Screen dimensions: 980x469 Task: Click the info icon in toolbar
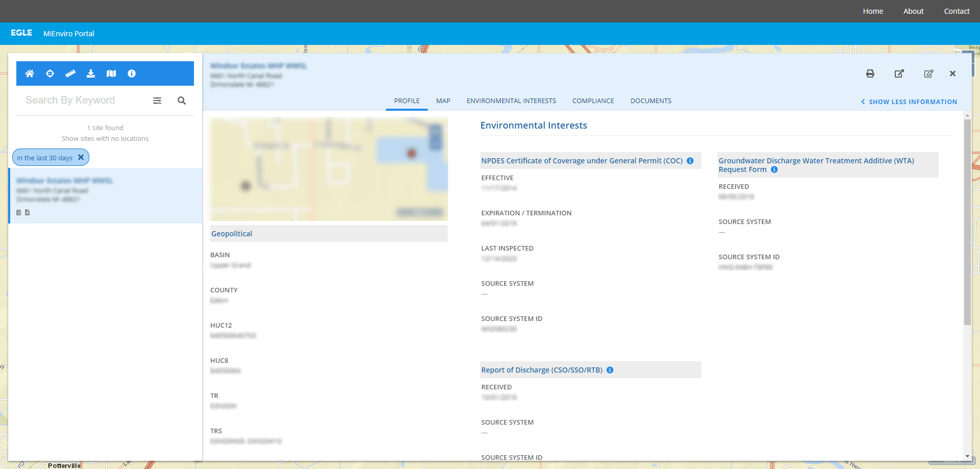tap(132, 73)
